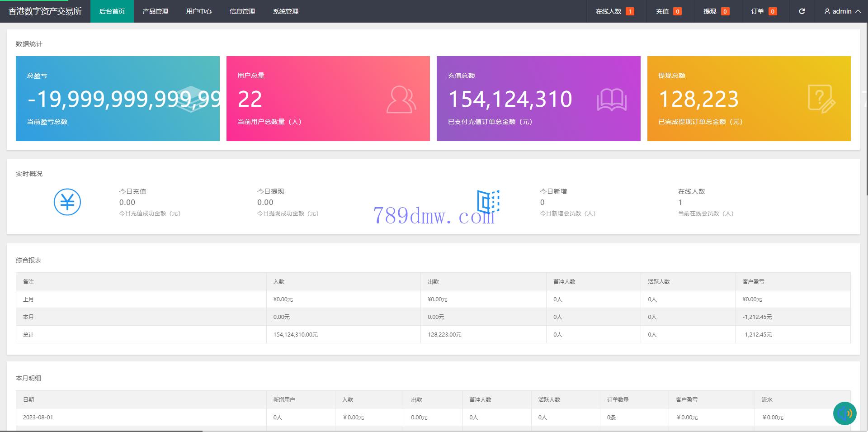
Task: Select the 后台首页 tab
Action: pos(112,11)
